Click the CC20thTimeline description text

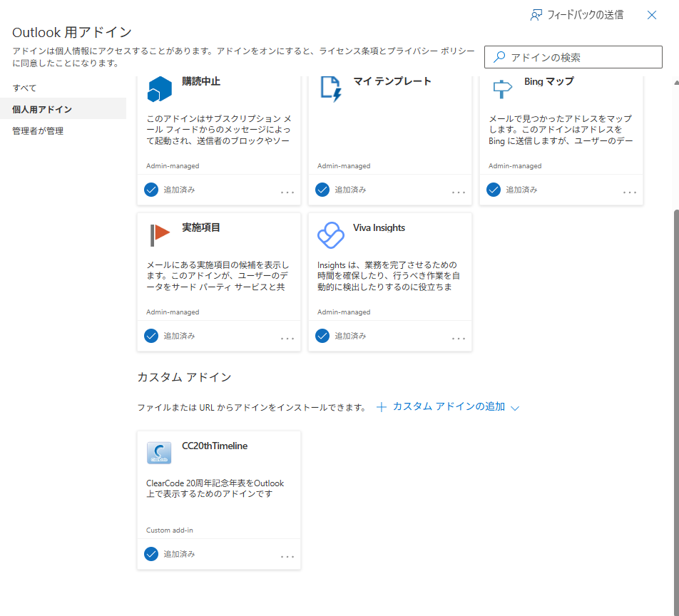coord(215,488)
